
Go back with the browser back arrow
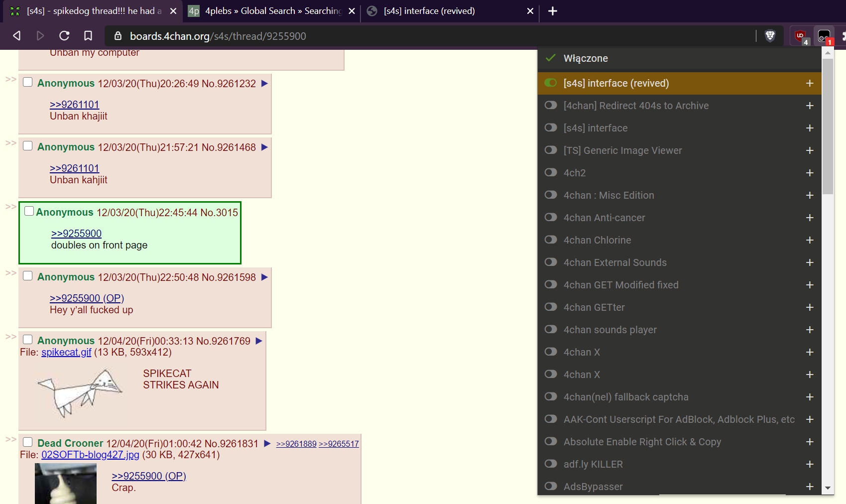[17, 36]
